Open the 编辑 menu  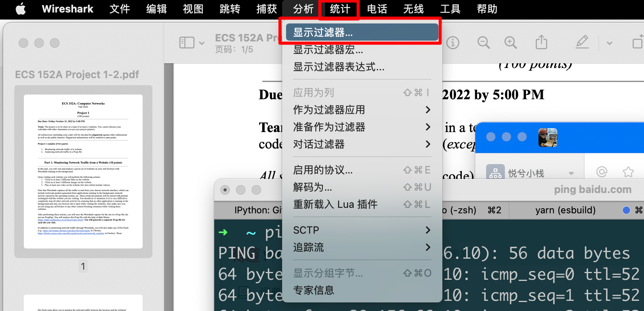[x=156, y=9]
